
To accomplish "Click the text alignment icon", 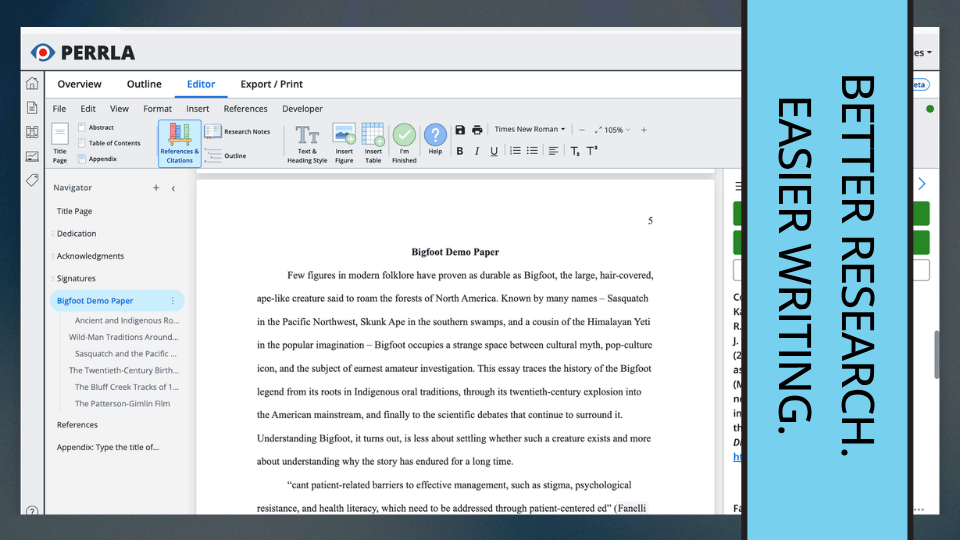I will click(x=553, y=151).
